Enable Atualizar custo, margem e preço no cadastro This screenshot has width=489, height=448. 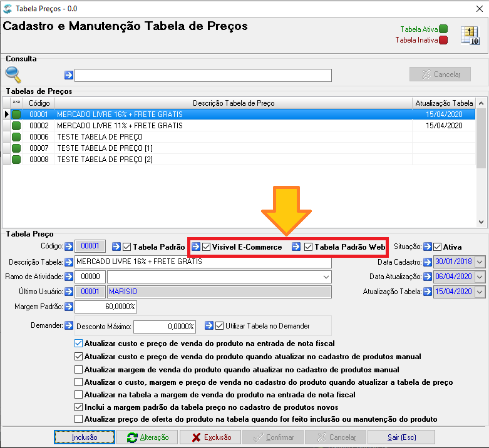point(79,382)
